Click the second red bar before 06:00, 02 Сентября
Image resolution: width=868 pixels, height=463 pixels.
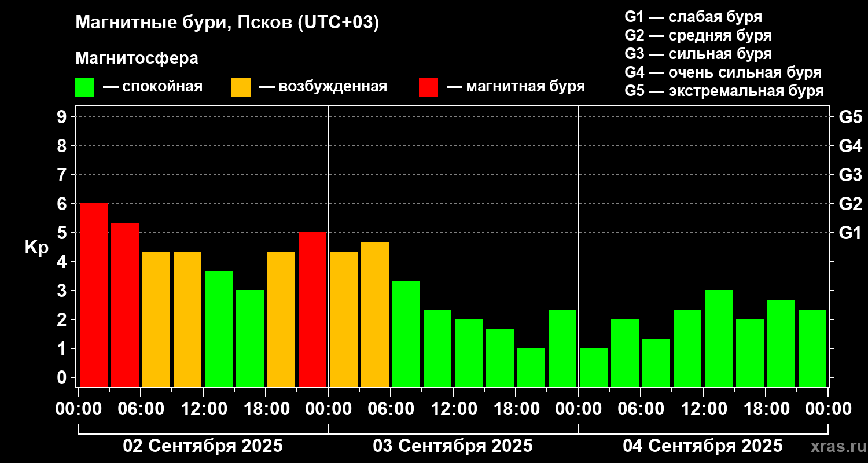125,305
